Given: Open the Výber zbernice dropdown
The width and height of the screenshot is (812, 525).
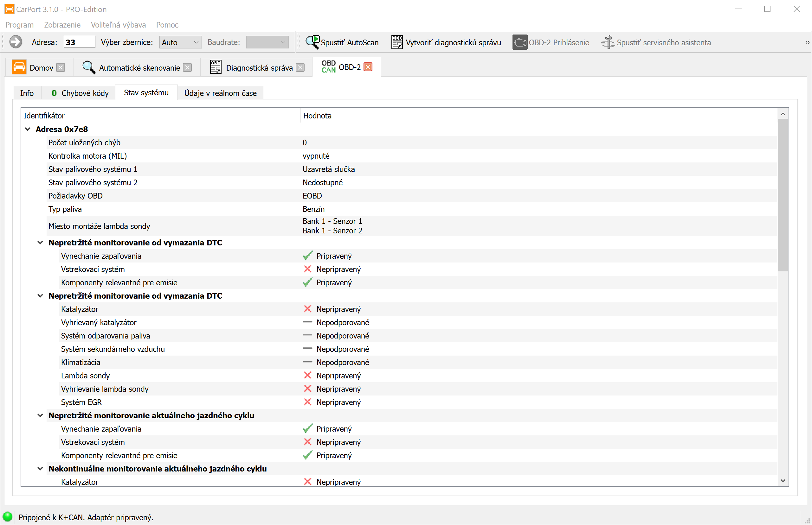Looking at the screenshot, I should pyautogui.click(x=180, y=42).
